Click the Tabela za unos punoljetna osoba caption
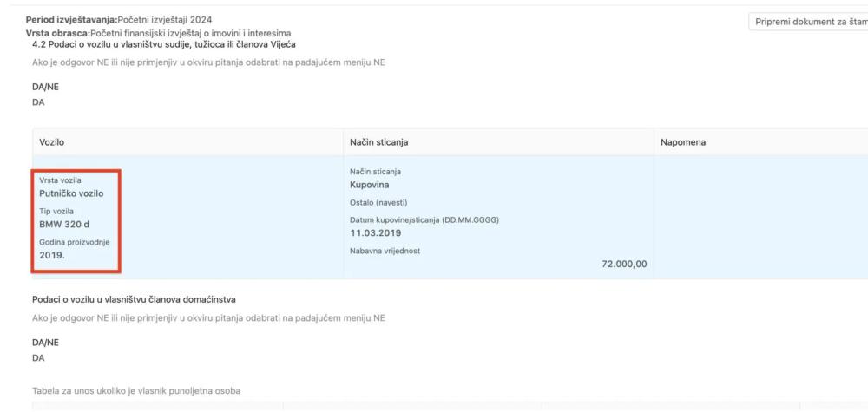This screenshot has width=868, height=412. point(136,391)
